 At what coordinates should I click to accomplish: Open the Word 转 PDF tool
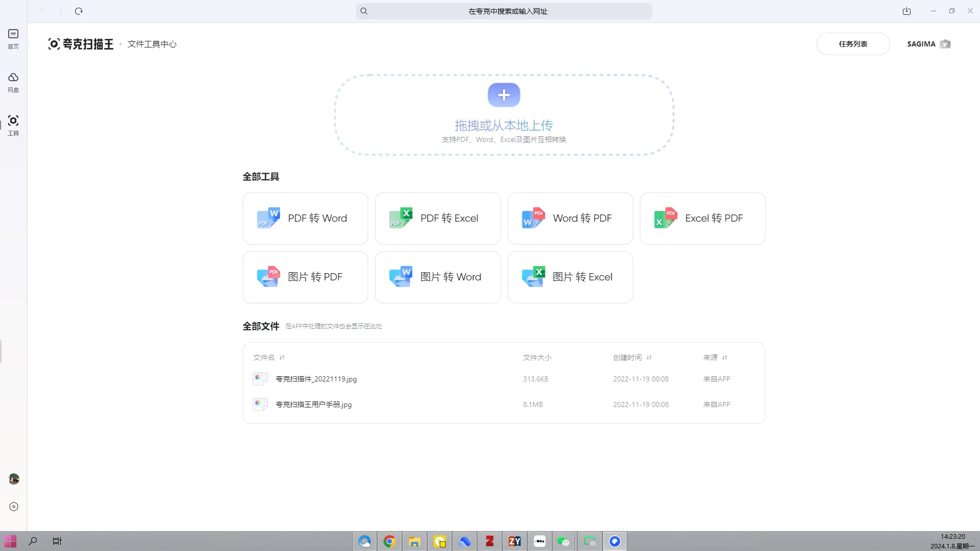pos(570,219)
